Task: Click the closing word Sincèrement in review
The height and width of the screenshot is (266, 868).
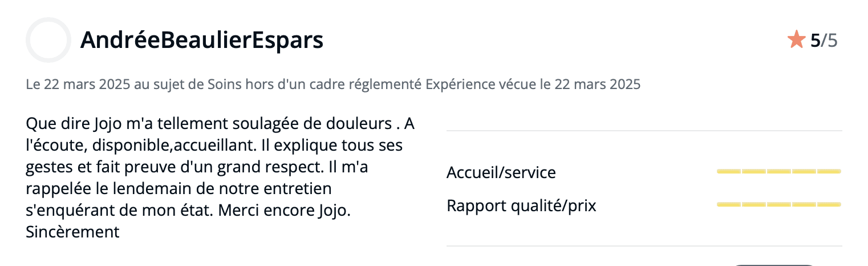Action: 73,232
